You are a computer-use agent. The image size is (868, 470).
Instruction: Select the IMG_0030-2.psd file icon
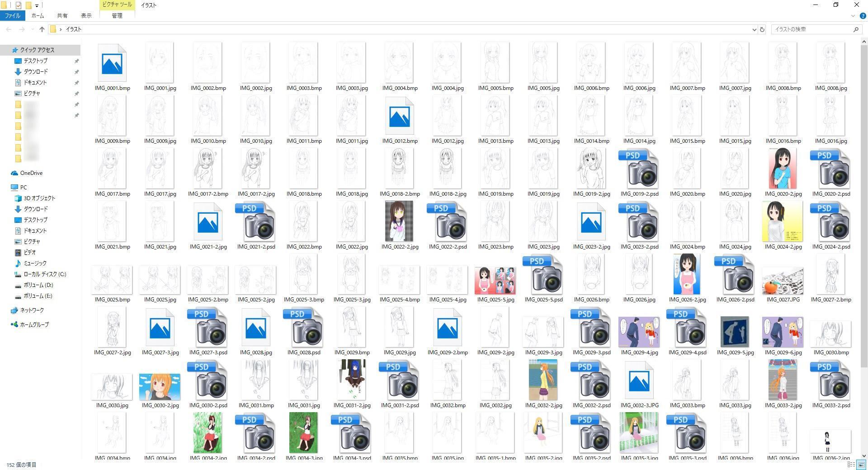[208, 381]
